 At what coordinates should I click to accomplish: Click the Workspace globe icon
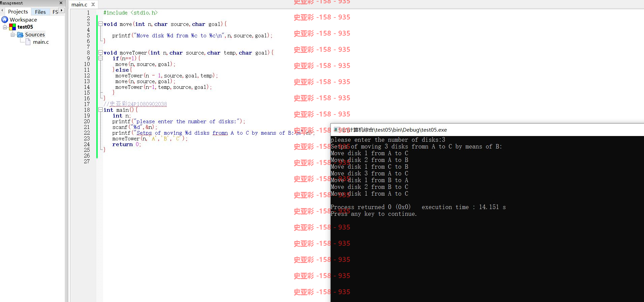(5, 20)
